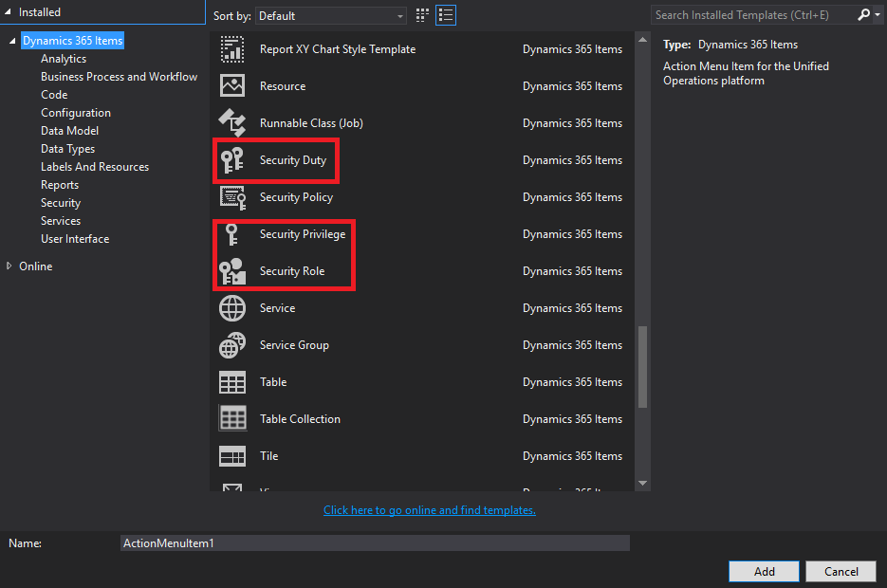Open the Analytics category
The width and height of the screenshot is (887, 588).
click(64, 59)
